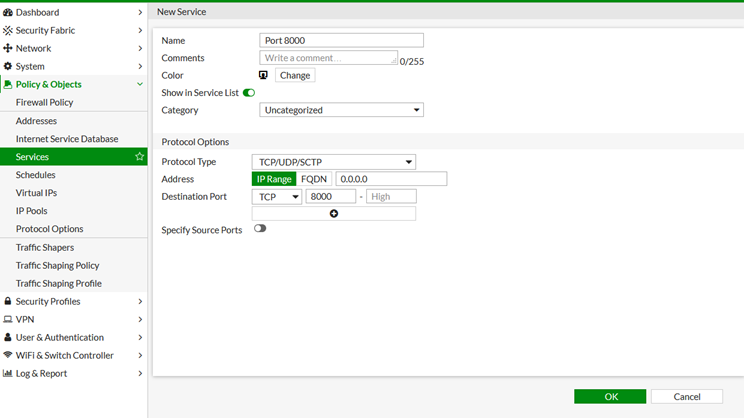Click the Dashboard label
This screenshot has height=418, width=744.
click(x=37, y=12)
